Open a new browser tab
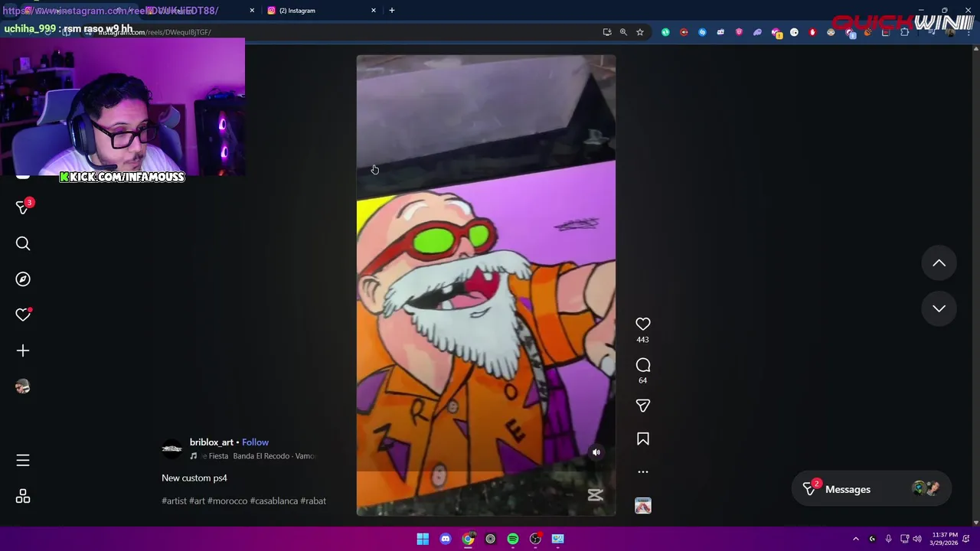 [392, 11]
